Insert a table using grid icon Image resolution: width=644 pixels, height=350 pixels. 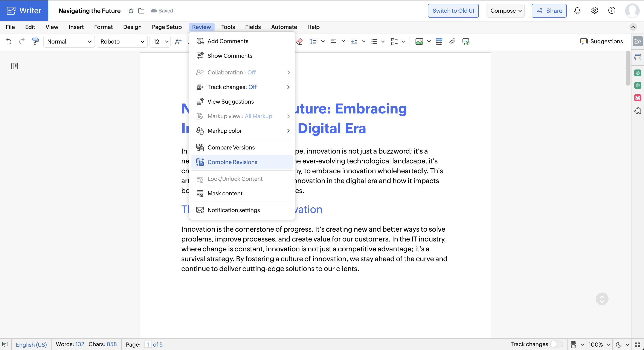pos(439,41)
